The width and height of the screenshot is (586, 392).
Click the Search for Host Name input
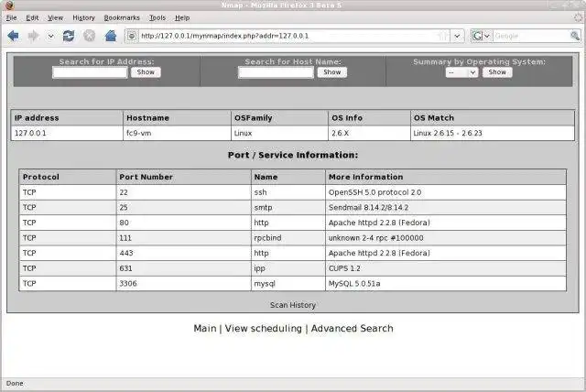tap(276, 72)
